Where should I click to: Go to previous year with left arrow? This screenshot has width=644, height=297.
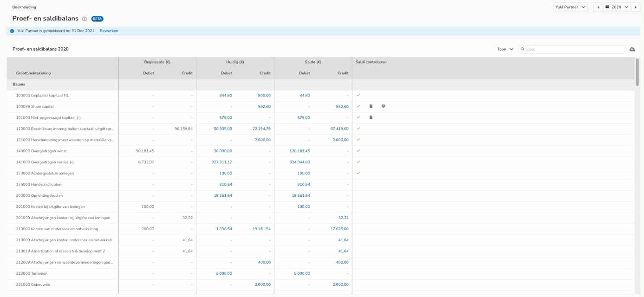pos(598,7)
